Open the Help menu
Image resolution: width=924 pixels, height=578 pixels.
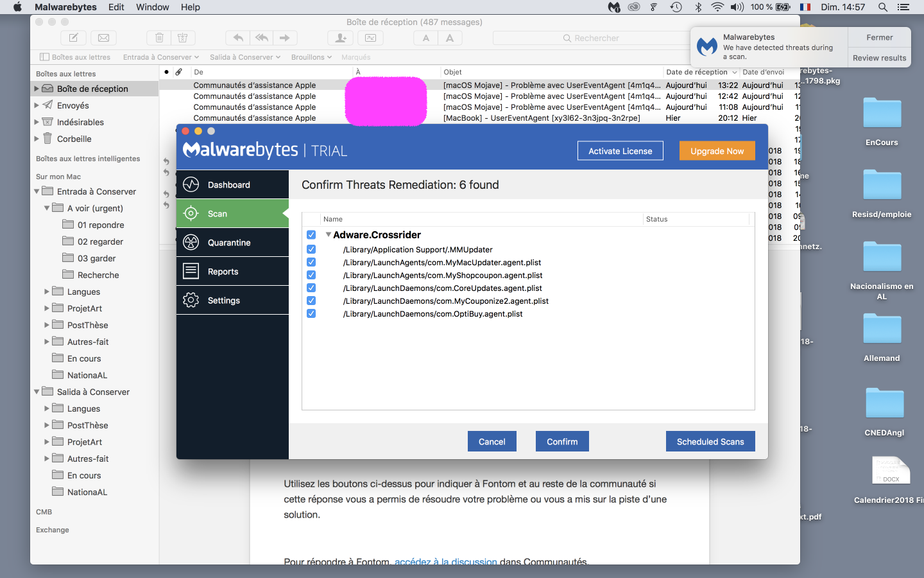191,7
